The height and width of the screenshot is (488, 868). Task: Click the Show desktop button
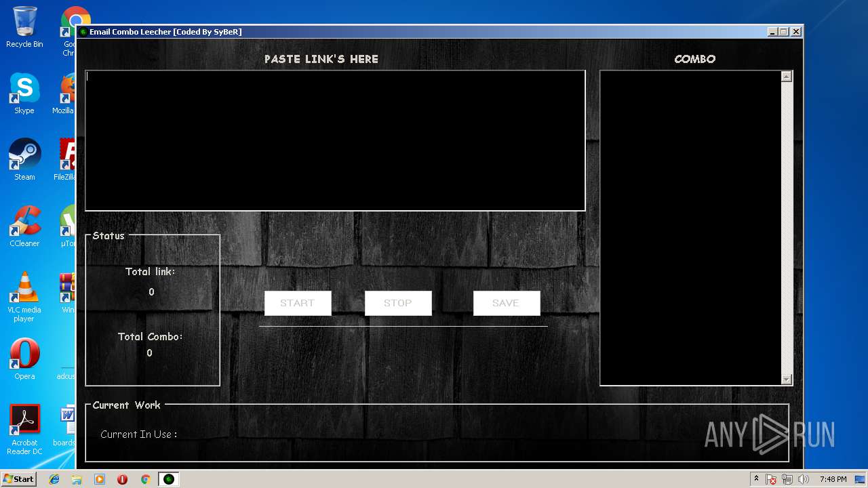[861, 479]
